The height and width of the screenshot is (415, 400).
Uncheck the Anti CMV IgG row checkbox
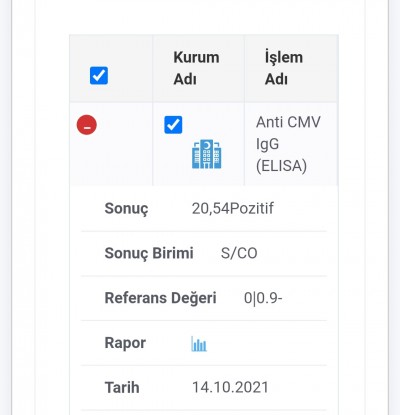tap(173, 125)
